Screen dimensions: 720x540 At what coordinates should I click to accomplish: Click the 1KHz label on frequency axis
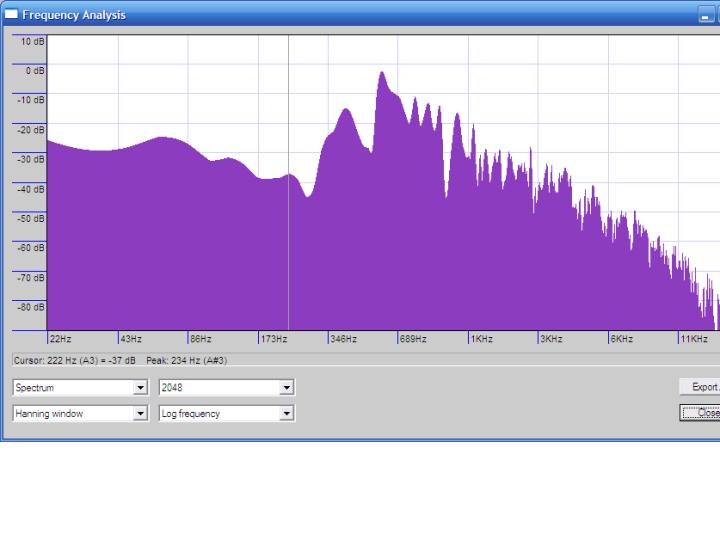482,339
